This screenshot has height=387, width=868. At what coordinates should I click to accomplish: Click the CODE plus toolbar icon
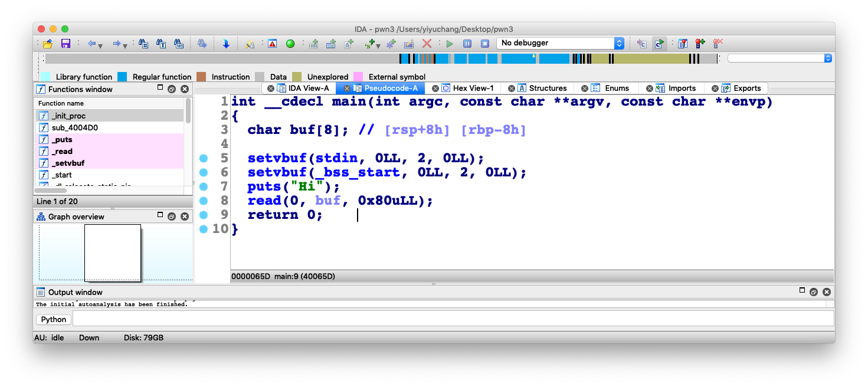(313, 44)
